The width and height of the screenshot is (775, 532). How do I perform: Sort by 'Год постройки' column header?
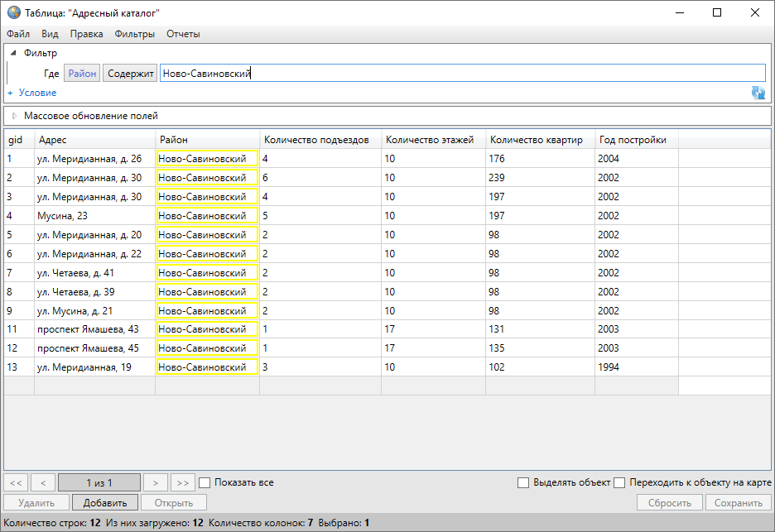point(633,140)
